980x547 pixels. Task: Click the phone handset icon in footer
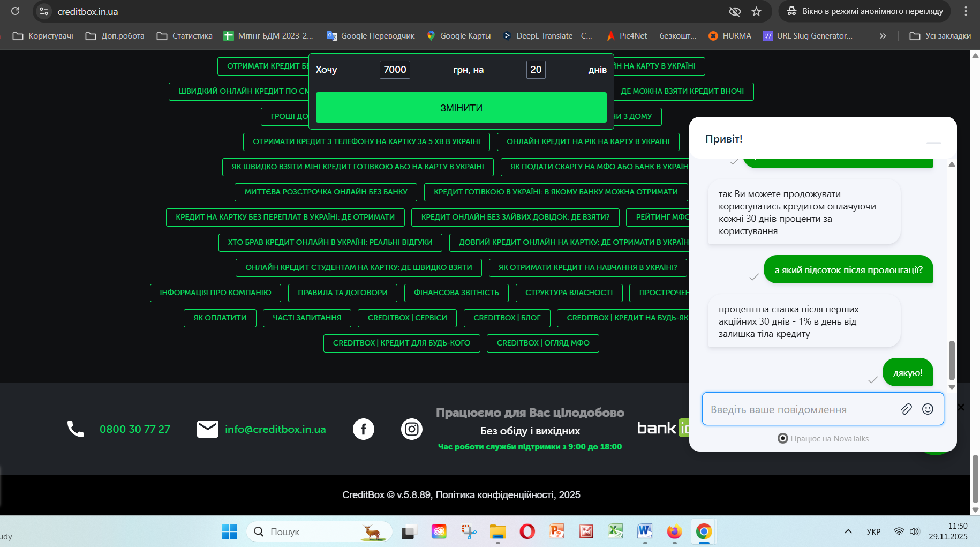click(x=76, y=429)
